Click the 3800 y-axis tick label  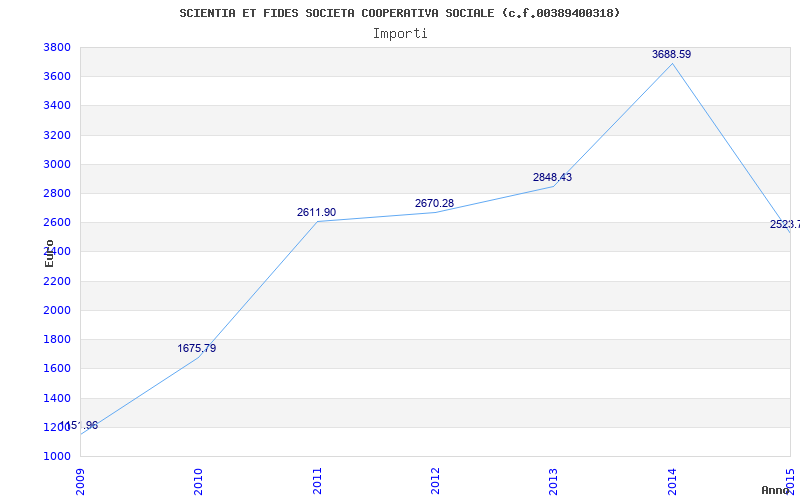57,47
